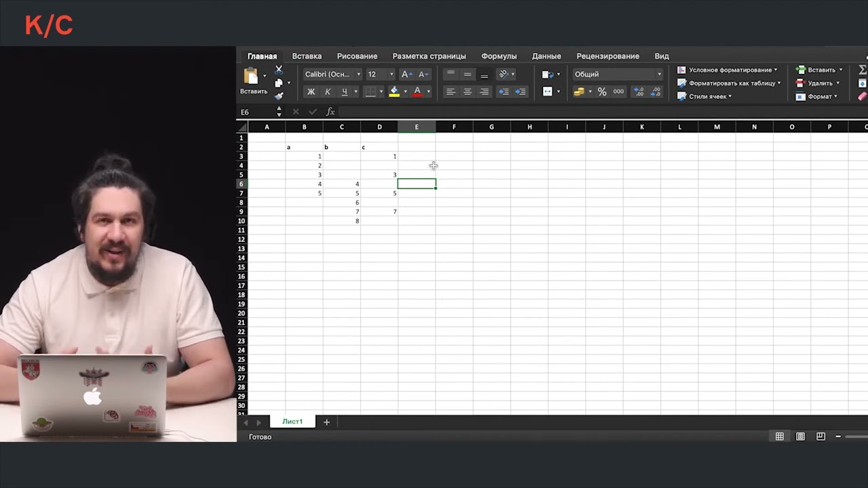Open the underline style dropdown arrow
Image resolution: width=868 pixels, height=488 pixels.
(x=357, y=91)
